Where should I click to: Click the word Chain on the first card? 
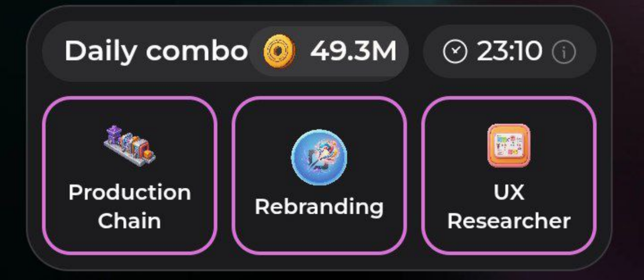click(130, 221)
